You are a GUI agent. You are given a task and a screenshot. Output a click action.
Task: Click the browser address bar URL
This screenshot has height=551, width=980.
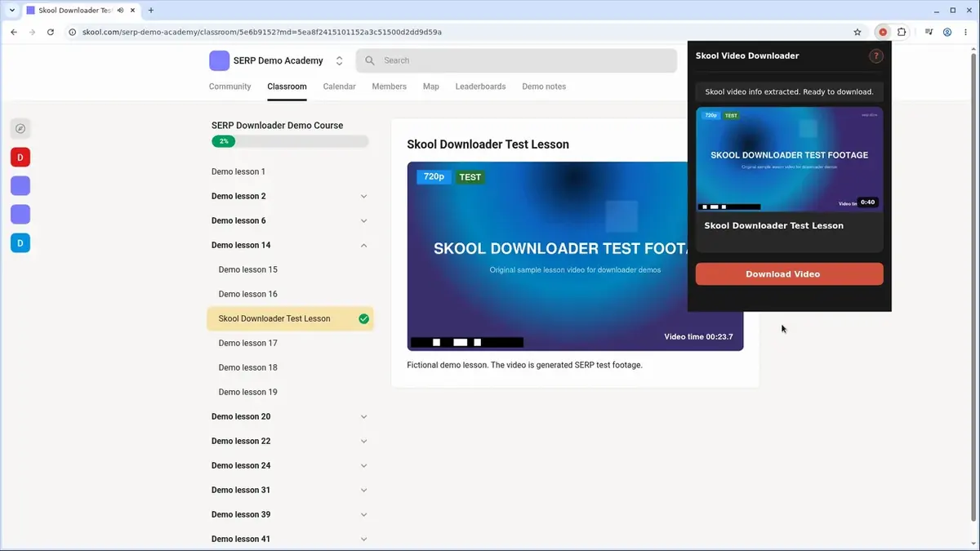(x=261, y=32)
